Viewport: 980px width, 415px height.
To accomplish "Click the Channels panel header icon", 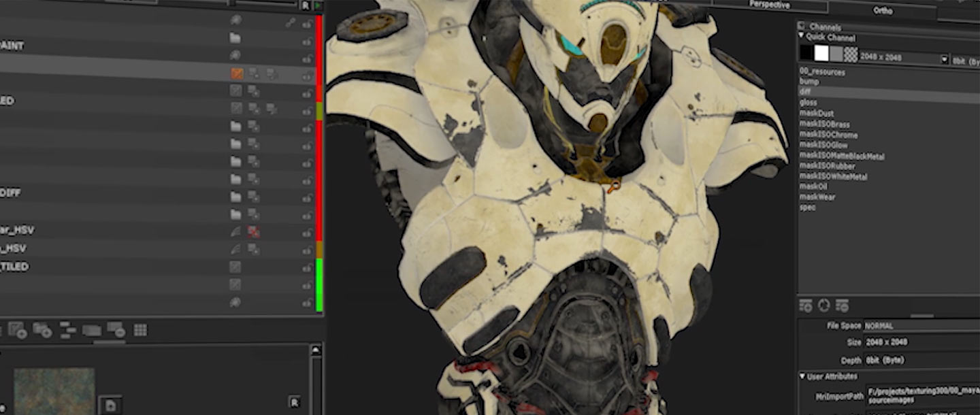I will [802, 27].
